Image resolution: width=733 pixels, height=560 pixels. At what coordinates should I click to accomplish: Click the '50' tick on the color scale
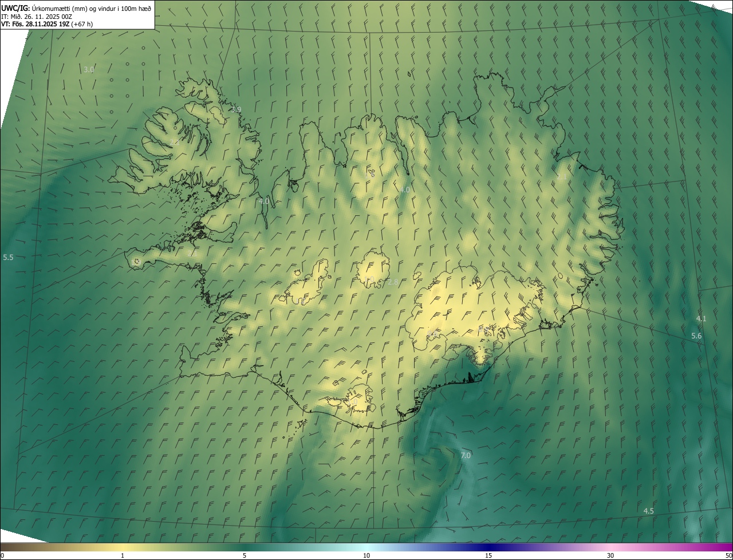[x=728, y=555]
